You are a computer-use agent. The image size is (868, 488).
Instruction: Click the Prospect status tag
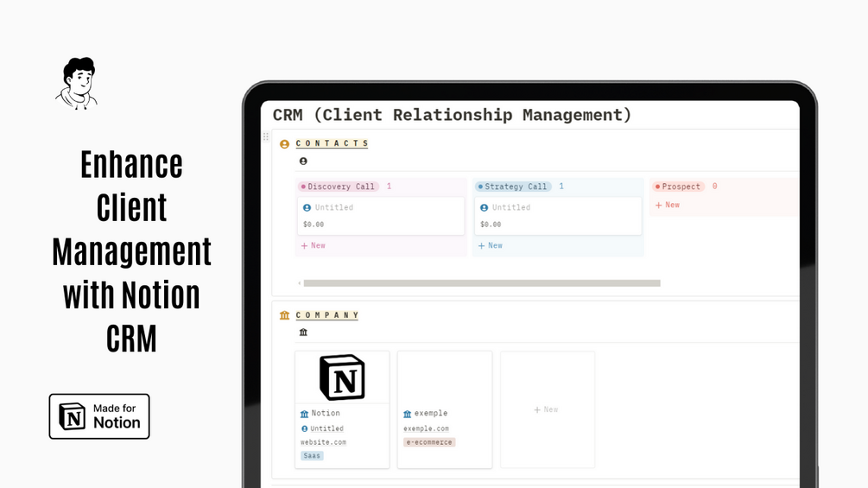point(678,187)
